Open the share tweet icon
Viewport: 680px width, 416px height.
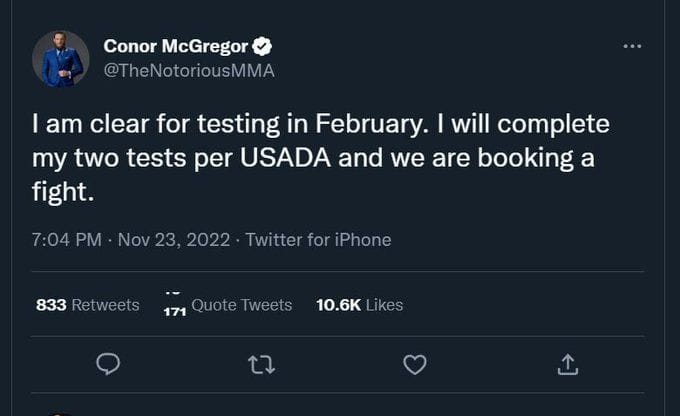567,365
